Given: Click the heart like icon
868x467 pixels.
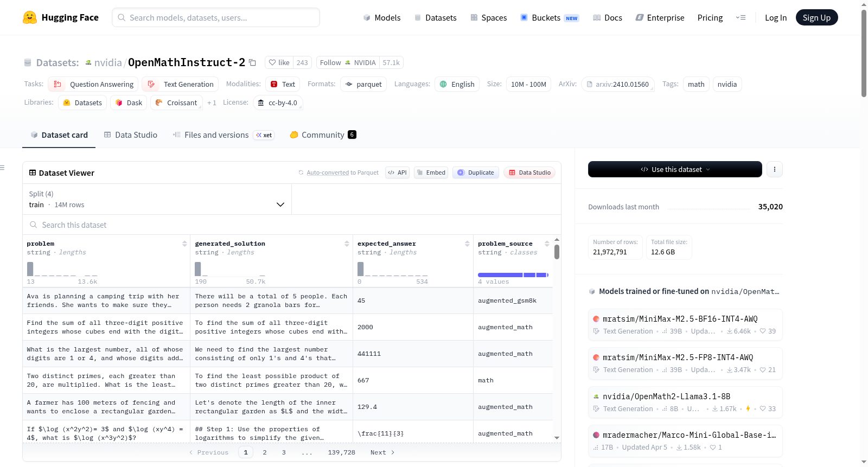Looking at the screenshot, I should click(272, 62).
